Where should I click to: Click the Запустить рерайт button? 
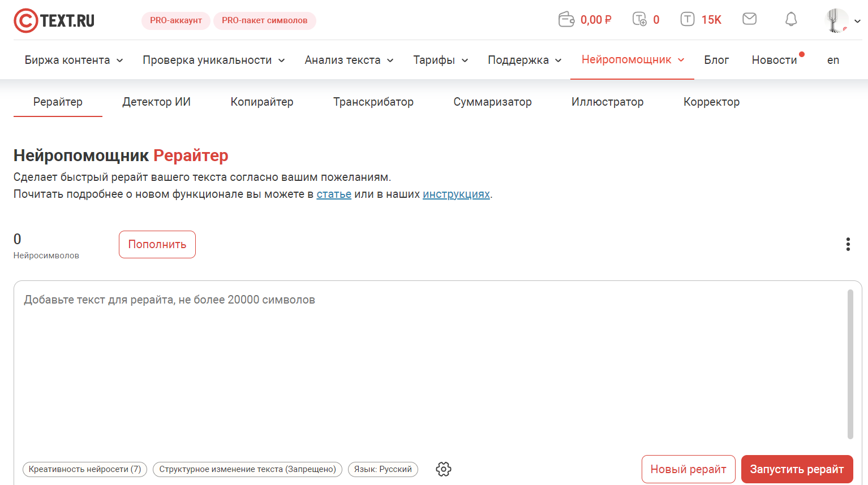pos(797,469)
